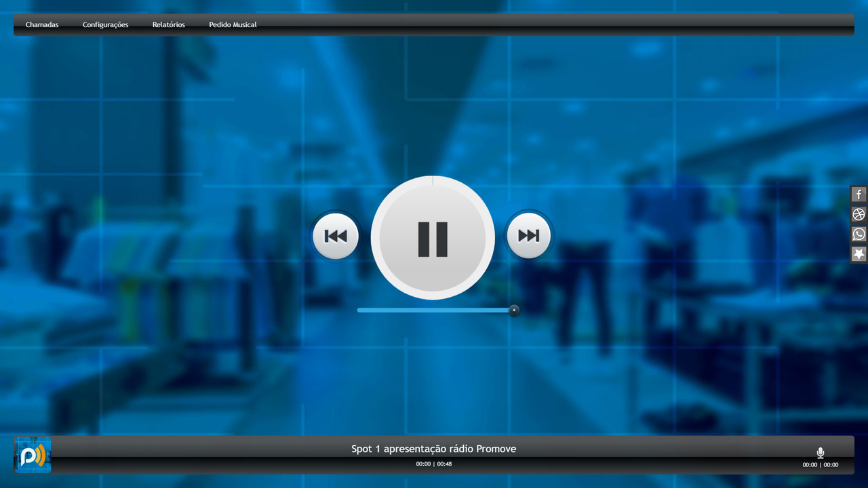868x488 pixels.
Task: Click the star favorites icon
Action: (x=859, y=254)
